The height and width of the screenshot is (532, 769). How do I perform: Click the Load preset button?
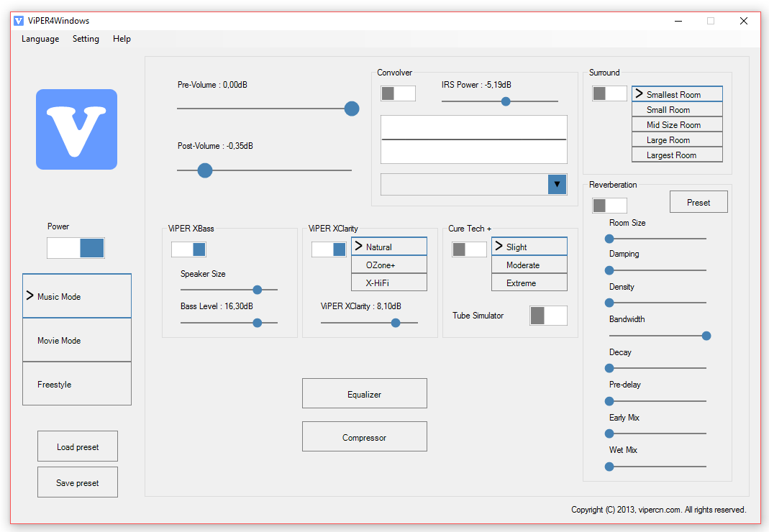coord(78,446)
